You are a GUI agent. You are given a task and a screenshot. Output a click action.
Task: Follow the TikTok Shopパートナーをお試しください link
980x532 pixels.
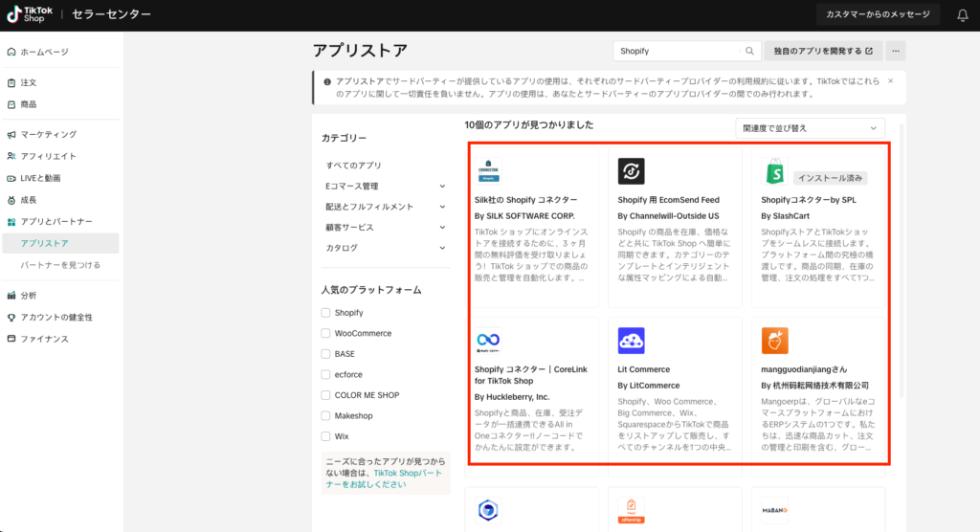pyautogui.click(x=384, y=478)
